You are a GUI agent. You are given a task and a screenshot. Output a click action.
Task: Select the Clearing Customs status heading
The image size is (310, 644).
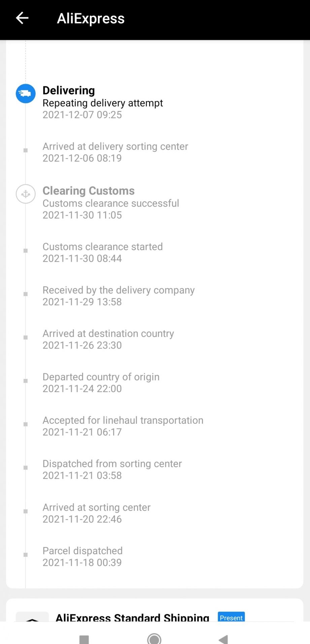tap(89, 191)
